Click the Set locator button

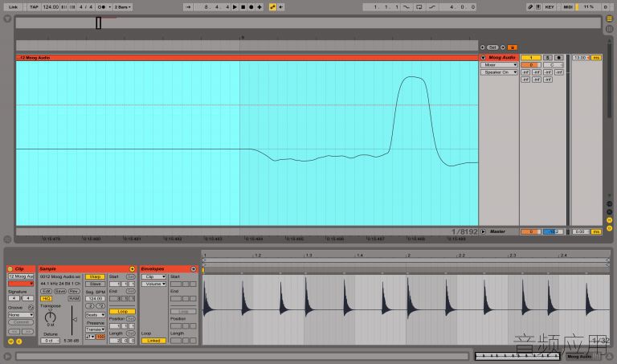[x=492, y=47]
